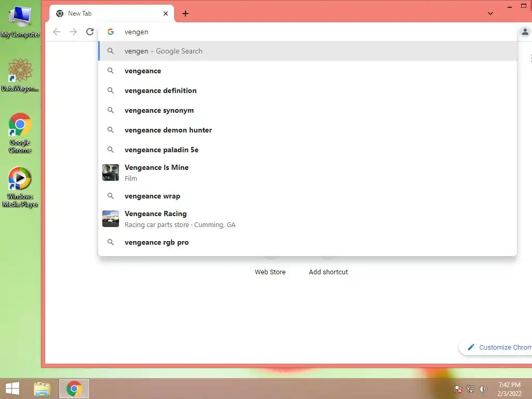This screenshot has height=399, width=532.
Task: Select the My Computer desktop icon
Action: click(20, 22)
